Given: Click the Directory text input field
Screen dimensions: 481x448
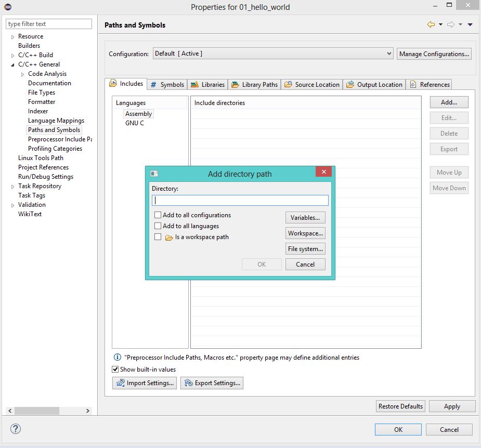Looking at the screenshot, I should pyautogui.click(x=240, y=200).
